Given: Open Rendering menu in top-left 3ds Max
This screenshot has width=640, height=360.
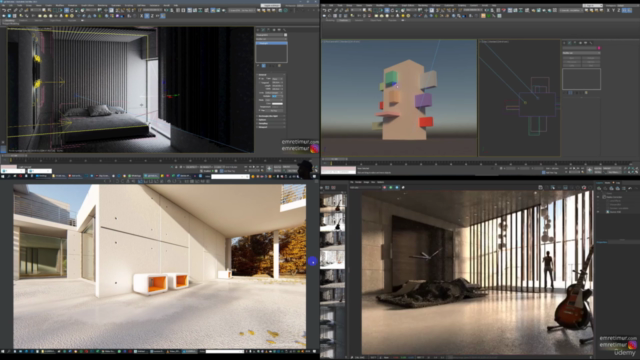Looking at the screenshot, I should 102,5.
